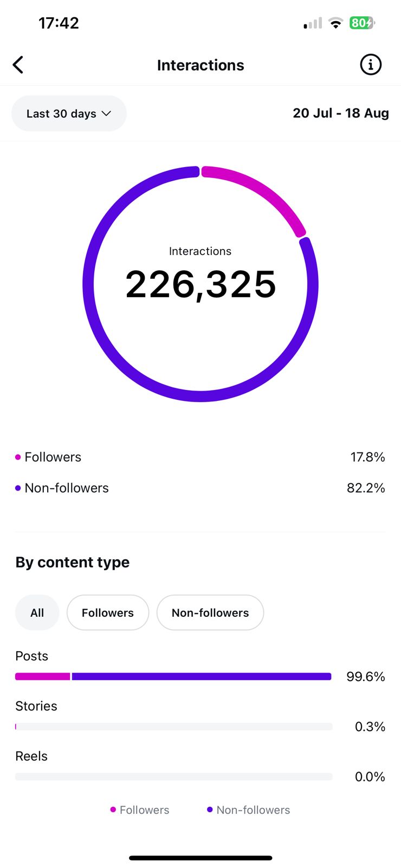Tap the Wi-Fi status icon
The height and width of the screenshot is (868, 401).
336,23
